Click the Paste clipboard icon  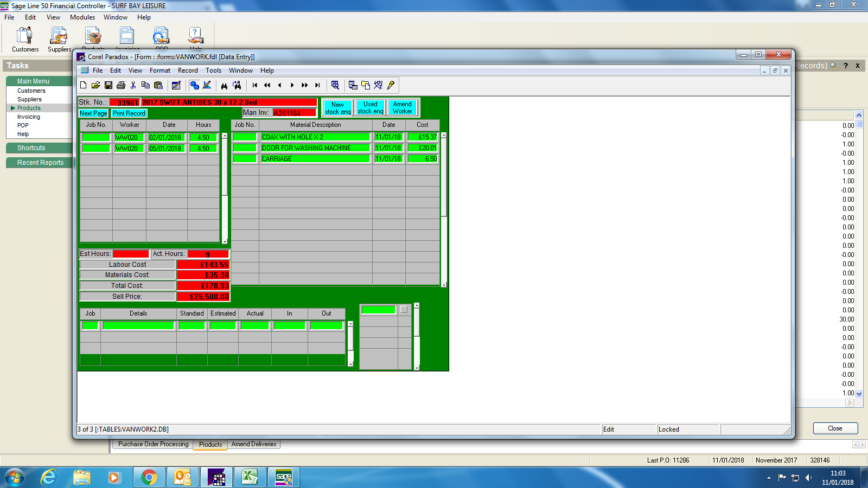(x=158, y=85)
